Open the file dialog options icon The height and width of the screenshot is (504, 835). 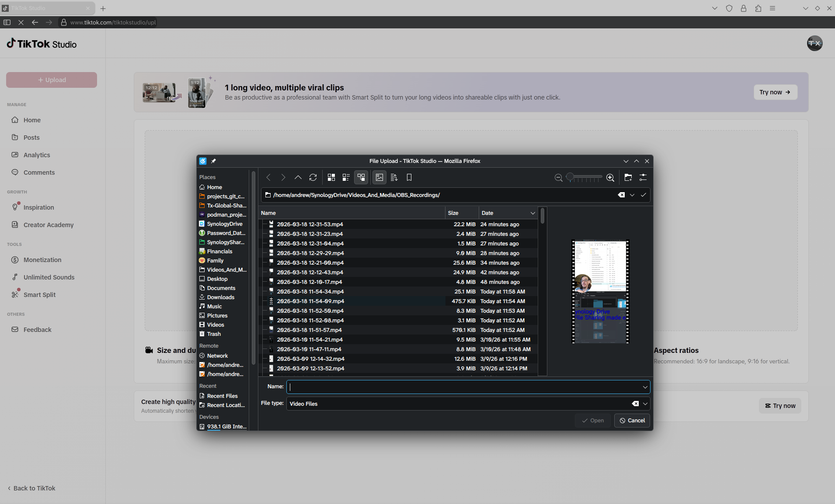(643, 177)
